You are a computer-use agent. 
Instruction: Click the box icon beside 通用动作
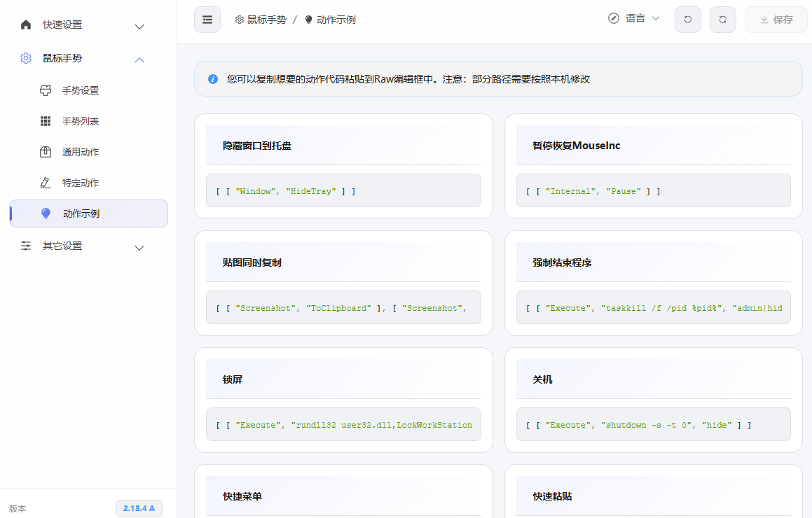point(46,152)
